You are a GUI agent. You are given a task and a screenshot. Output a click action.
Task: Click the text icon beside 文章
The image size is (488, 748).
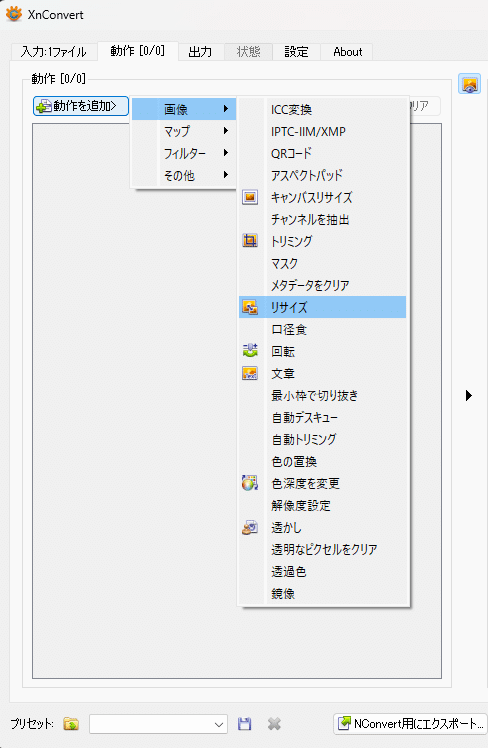point(250,373)
